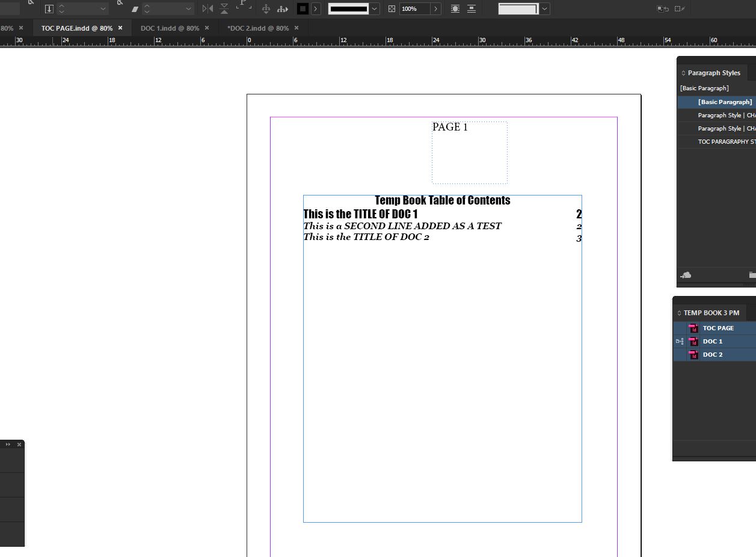Open the skew value dropdown
Viewport: 756px width, 557px height.
click(188, 9)
